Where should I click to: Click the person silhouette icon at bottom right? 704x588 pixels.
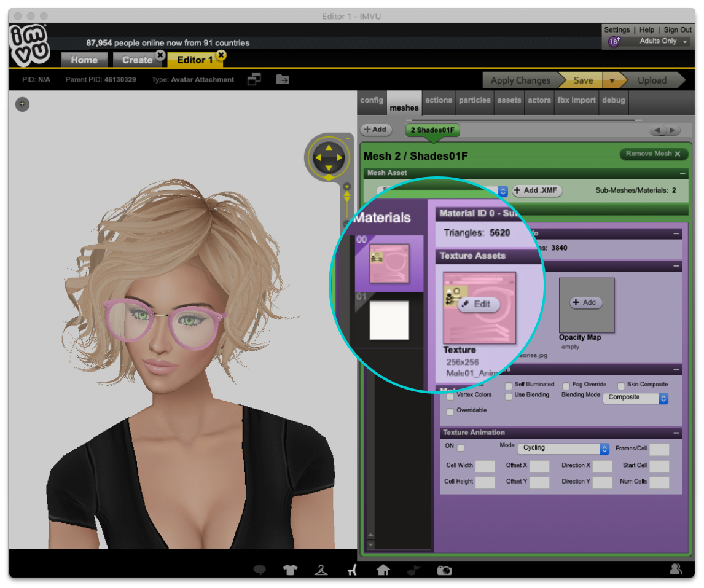coord(676,569)
